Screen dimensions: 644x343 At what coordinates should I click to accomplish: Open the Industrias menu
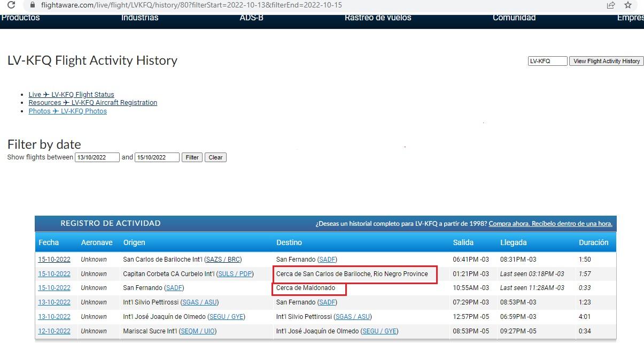point(139,18)
